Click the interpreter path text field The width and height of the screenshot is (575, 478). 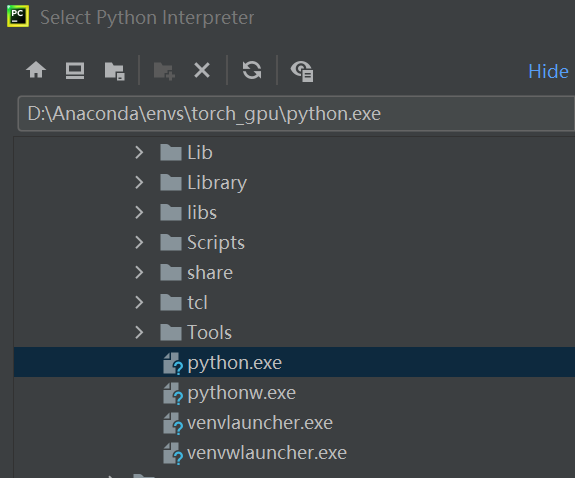296,114
